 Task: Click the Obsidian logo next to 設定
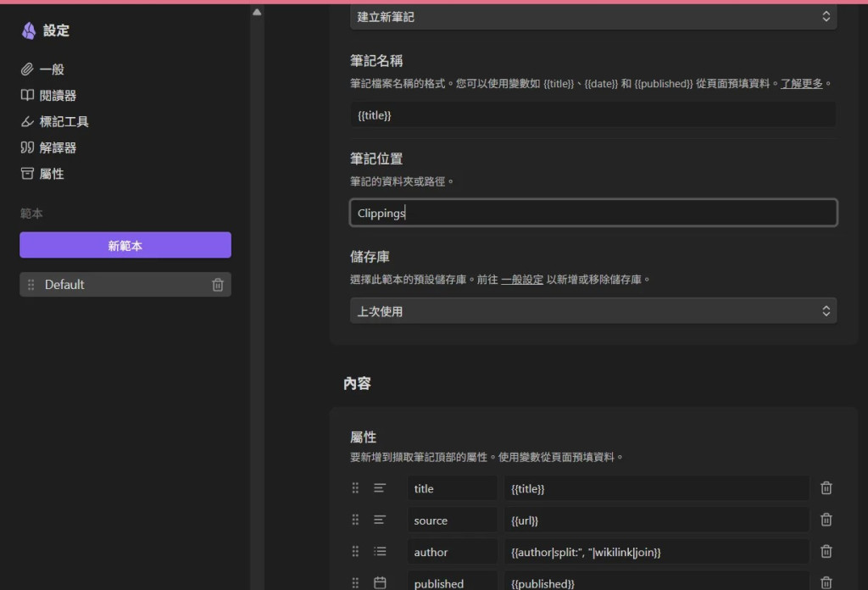pos(29,31)
